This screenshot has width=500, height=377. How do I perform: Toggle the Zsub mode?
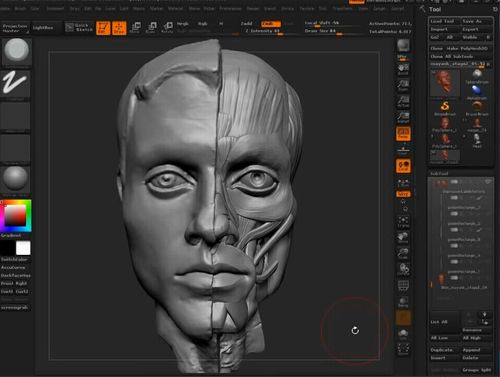(271, 24)
